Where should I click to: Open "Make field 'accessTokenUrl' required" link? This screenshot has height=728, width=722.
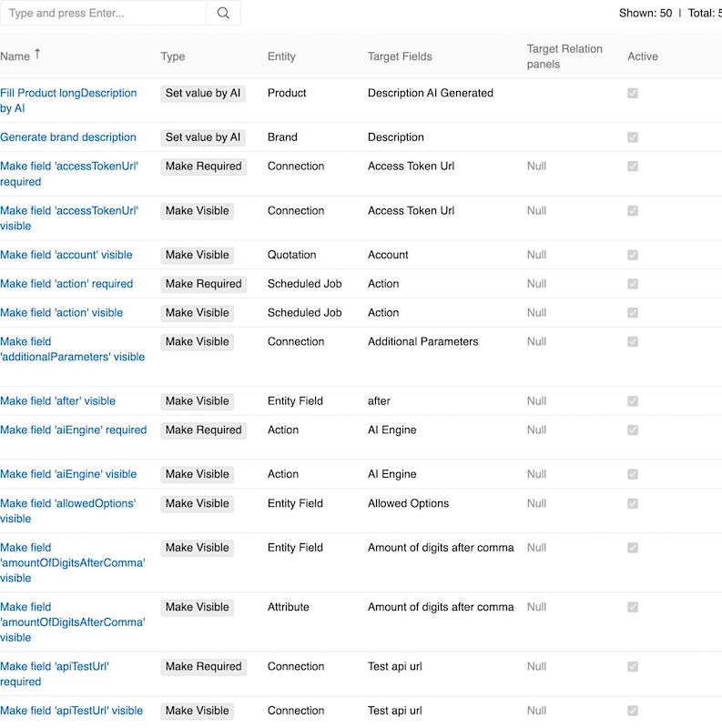[69, 174]
